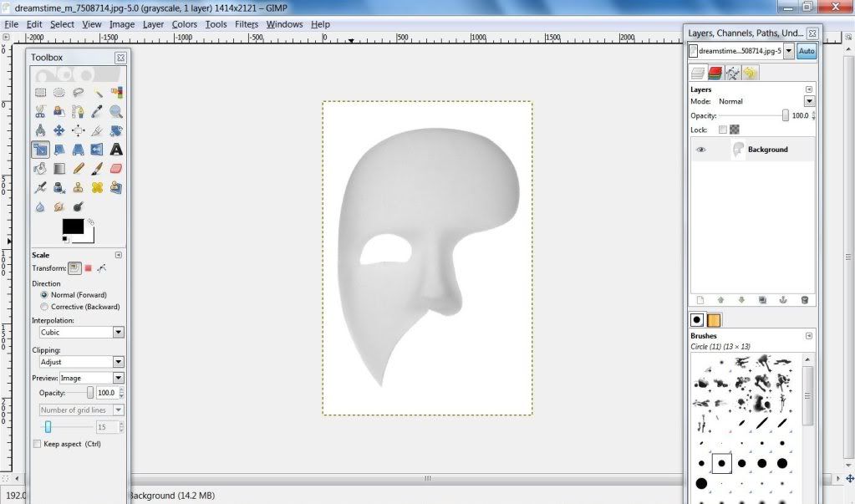This screenshot has width=855, height=504.
Task: Switch to the Channels tab
Action: click(x=715, y=73)
